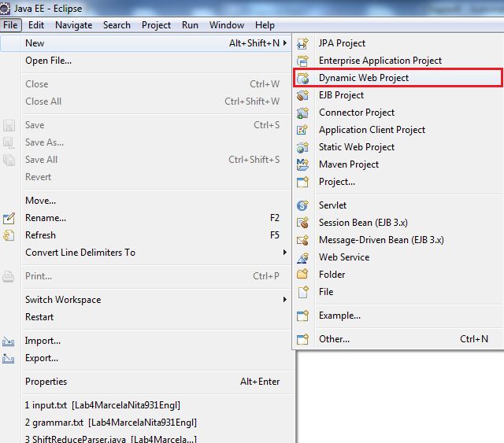This screenshot has height=443, width=504.
Task: Open the Window menu in menu bar
Action: click(x=226, y=25)
